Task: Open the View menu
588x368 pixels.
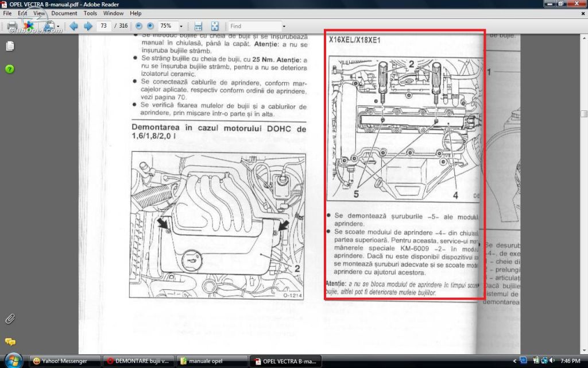Action: [39, 13]
